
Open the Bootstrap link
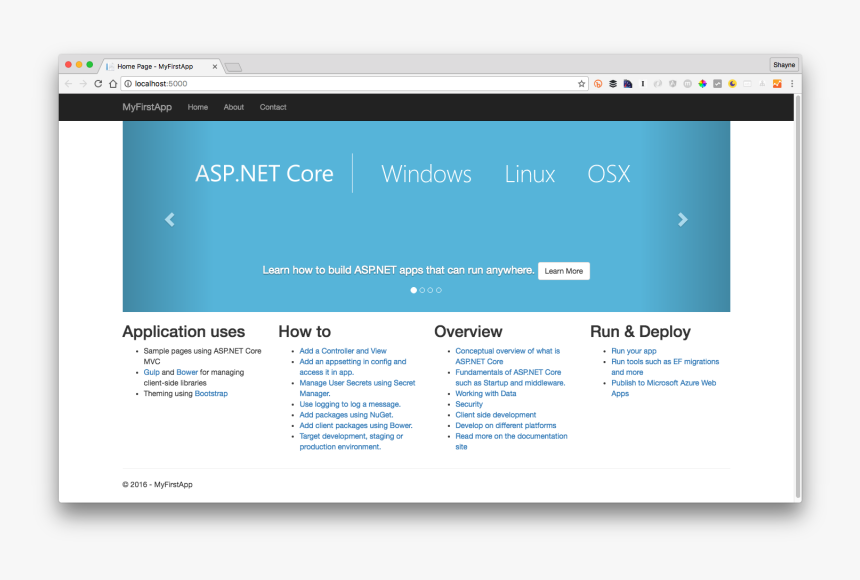point(211,393)
